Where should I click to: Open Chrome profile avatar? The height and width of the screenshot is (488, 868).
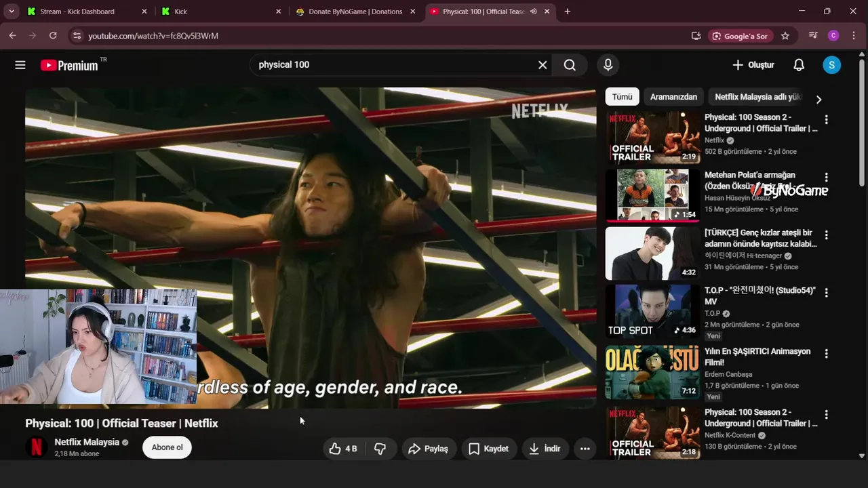(x=833, y=36)
